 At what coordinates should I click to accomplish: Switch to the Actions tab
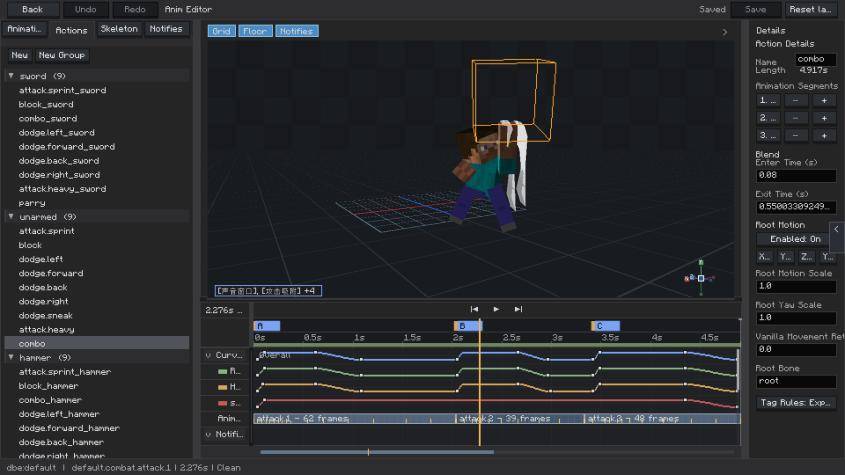[71, 30]
